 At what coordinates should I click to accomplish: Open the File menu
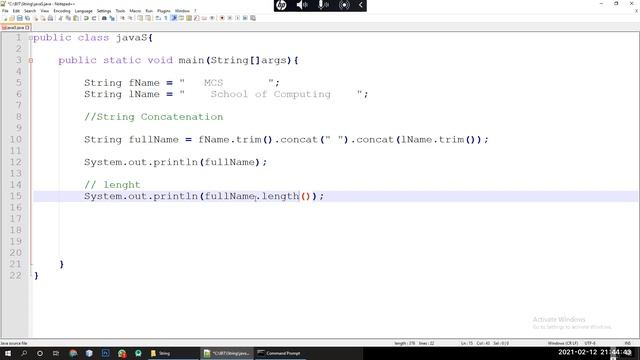pyautogui.click(x=5, y=11)
